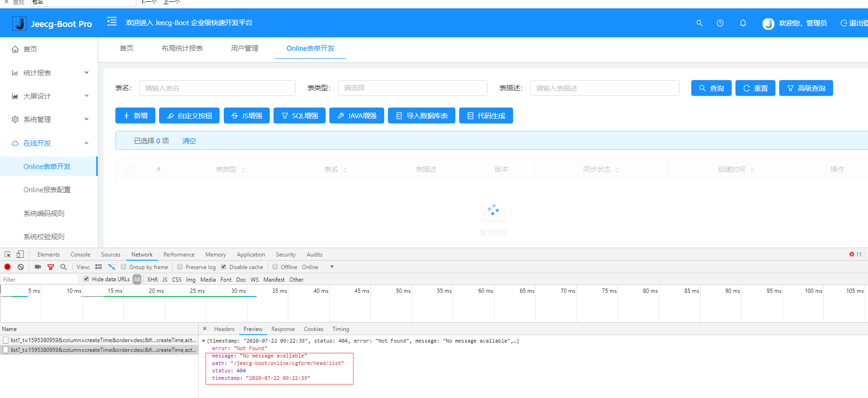
Task: Toggle capture screenshots camera icon
Action: [x=38, y=267]
